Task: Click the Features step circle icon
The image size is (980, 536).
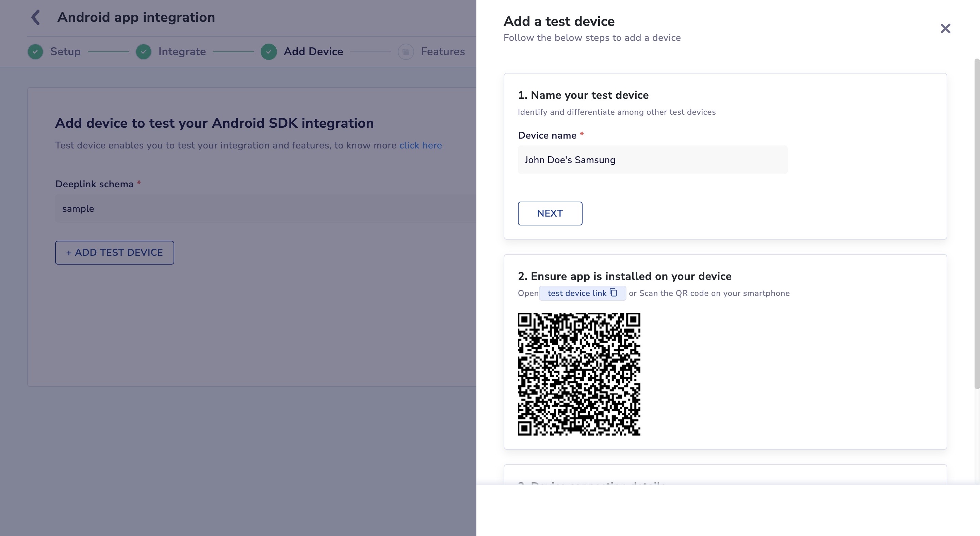Action: [406, 52]
